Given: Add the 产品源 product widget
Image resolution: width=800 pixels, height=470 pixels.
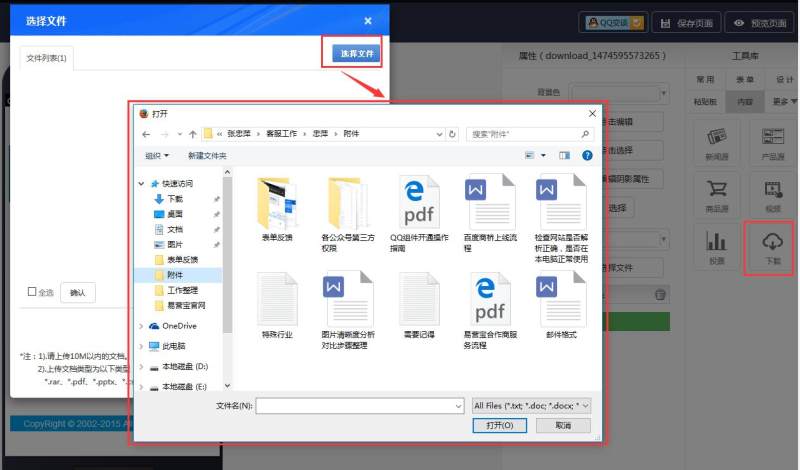Looking at the screenshot, I should click(x=772, y=144).
